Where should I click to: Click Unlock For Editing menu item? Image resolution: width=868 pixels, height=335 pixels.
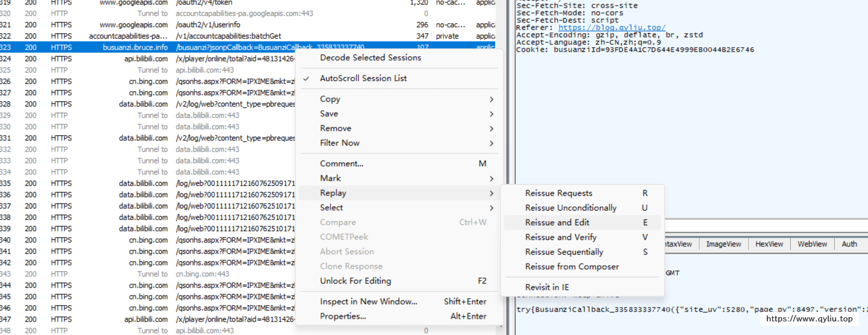pos(355,281)
